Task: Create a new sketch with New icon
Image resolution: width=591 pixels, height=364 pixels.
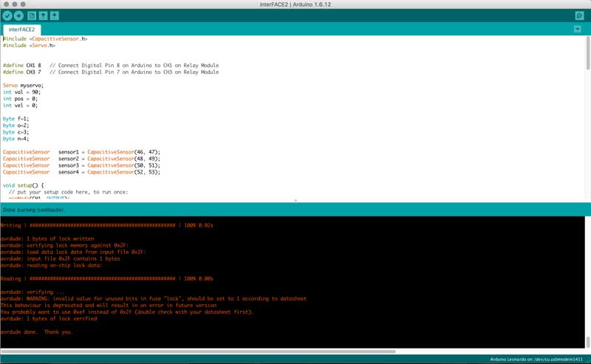Action: 32,16
